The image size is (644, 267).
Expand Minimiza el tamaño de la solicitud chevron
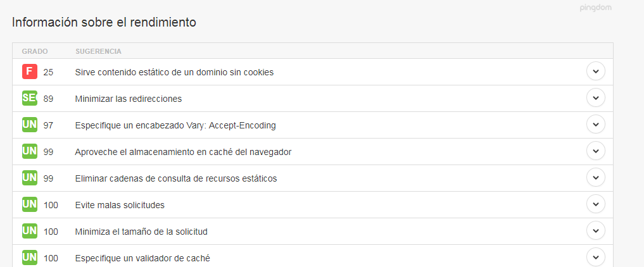[x=596, y=231]
